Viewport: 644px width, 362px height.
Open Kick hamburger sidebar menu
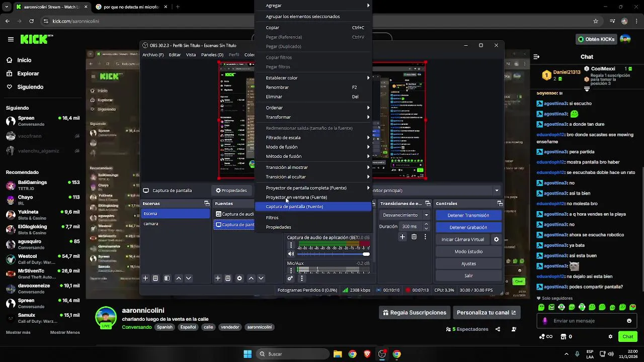(11, 39)
